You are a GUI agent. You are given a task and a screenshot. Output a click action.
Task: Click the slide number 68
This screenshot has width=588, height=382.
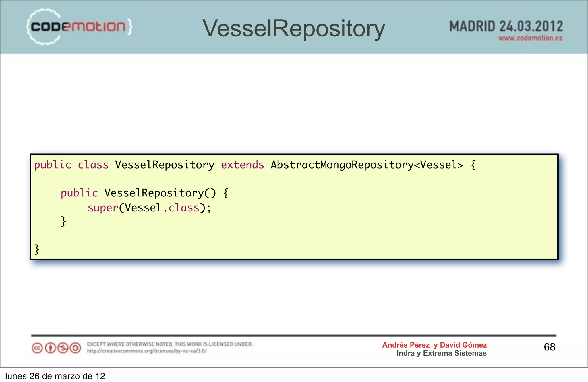pos(550,347)
